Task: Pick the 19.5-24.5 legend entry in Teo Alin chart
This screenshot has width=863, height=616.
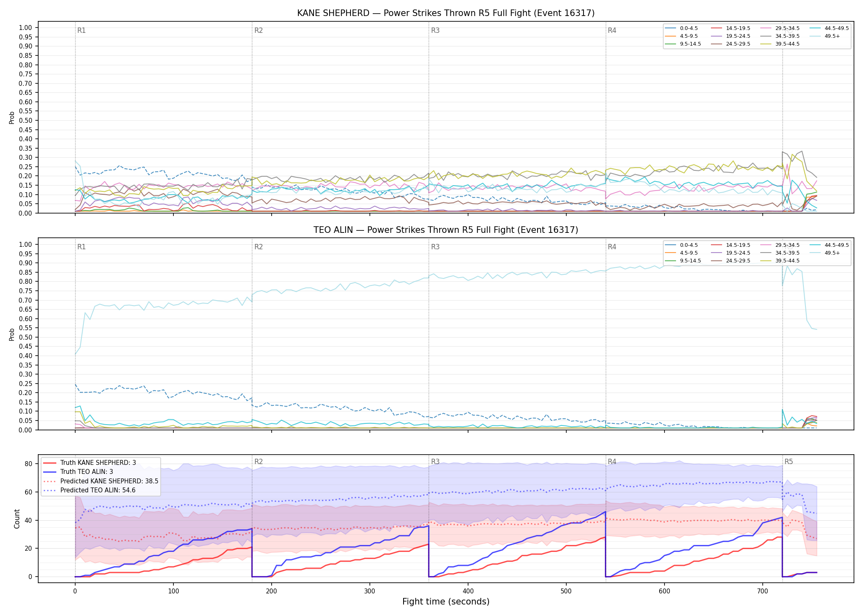Action: click(731, 253)
